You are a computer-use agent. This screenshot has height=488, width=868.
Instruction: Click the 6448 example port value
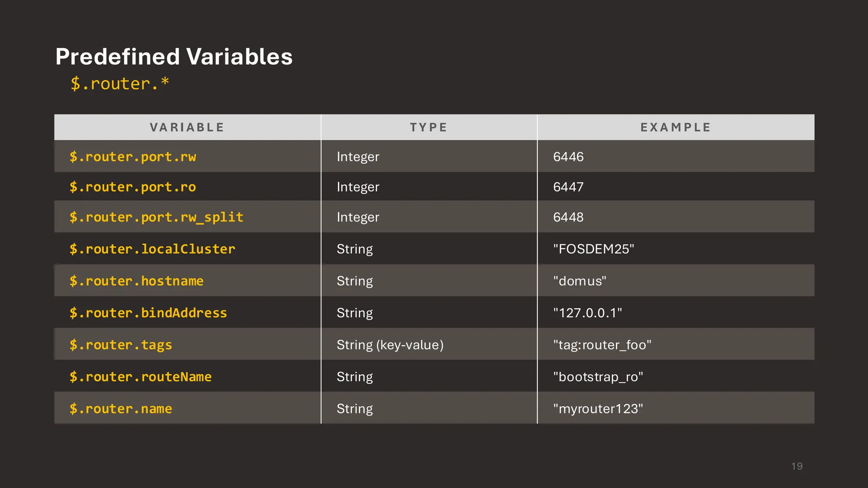pos(568,217)
